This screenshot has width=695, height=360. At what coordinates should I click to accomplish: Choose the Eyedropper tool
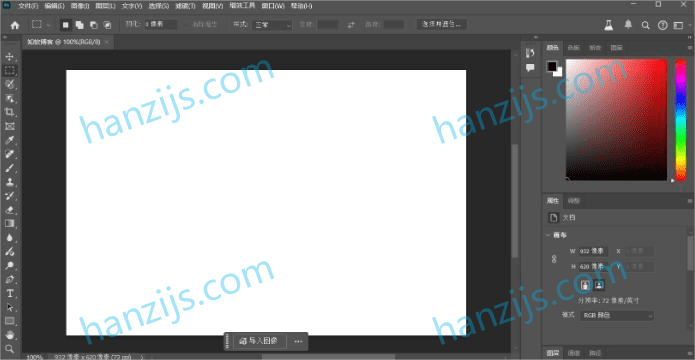click(9, 140)
